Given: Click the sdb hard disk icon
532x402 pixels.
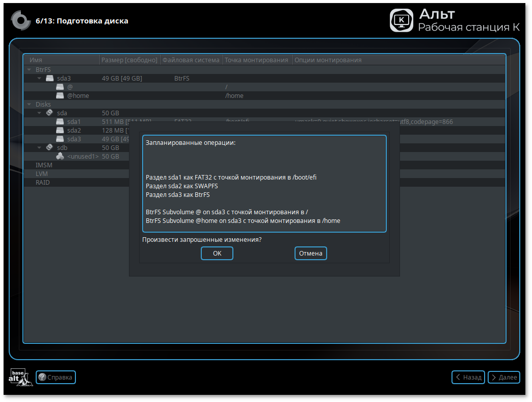Looking at the screenshot, I should pyautogui.click(x=49, y=147).
